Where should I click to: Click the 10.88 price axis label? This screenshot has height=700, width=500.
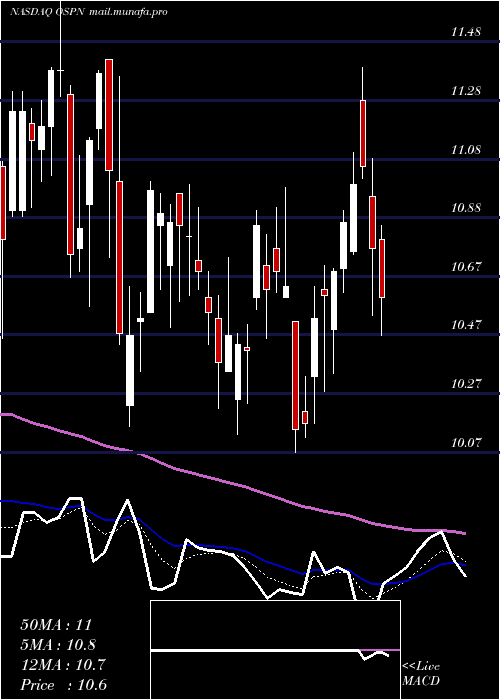tap(466, 208)
